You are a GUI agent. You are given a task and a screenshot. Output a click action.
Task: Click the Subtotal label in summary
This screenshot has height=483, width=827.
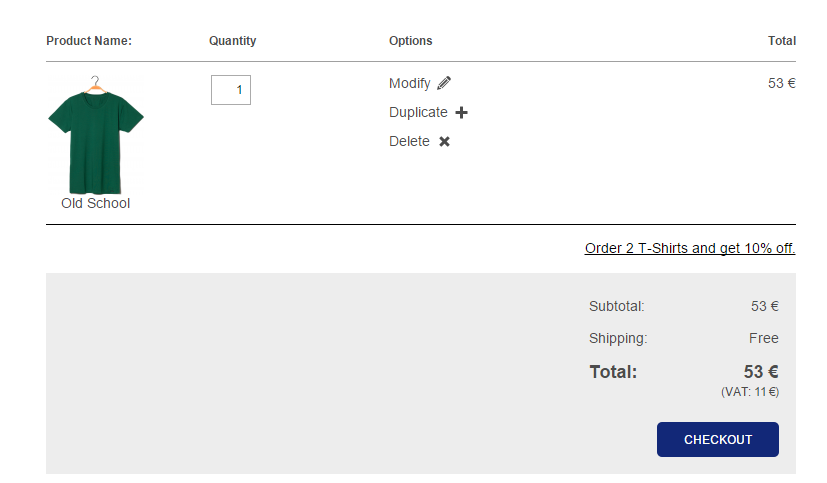617,306
